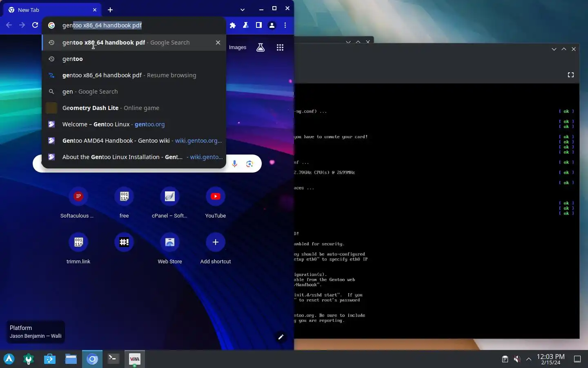
Task: Open Google Lens image search icon
Action: pos(250,164)
